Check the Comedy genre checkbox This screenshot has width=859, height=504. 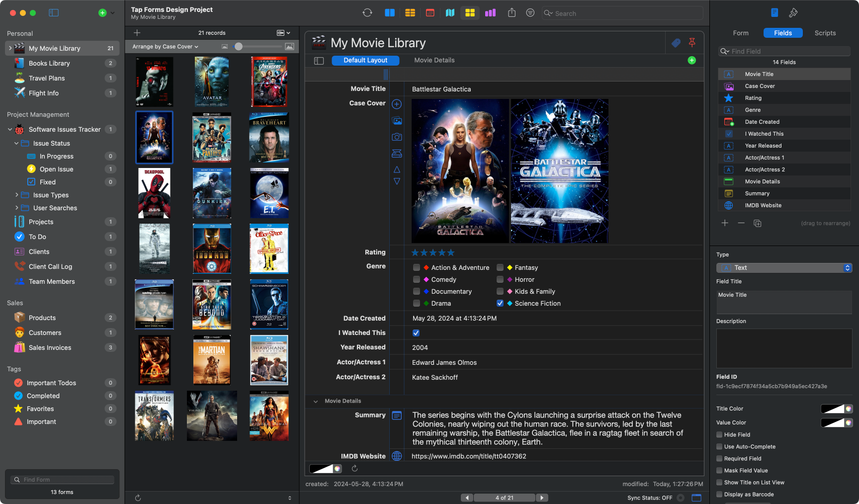pos(417,279)
